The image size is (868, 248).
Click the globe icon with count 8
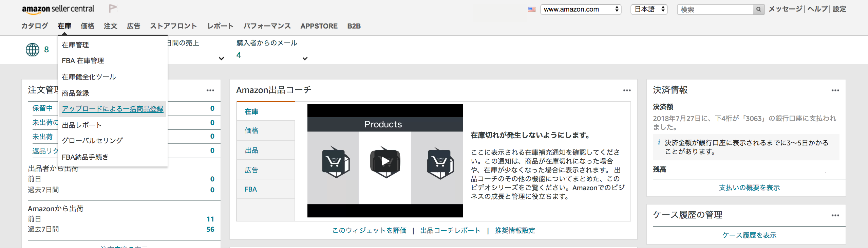[x=33, y=50]
